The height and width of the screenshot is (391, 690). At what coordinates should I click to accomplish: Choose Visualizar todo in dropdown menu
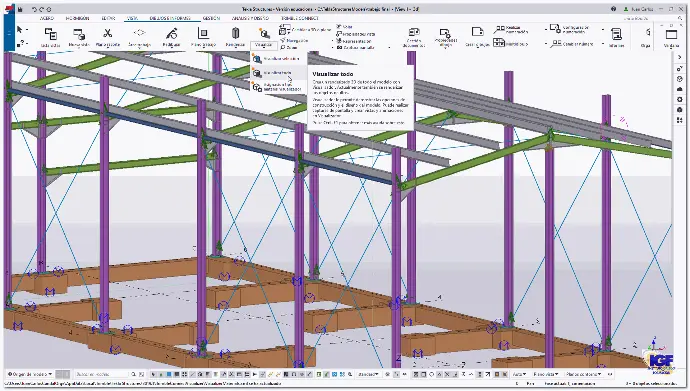278,73
